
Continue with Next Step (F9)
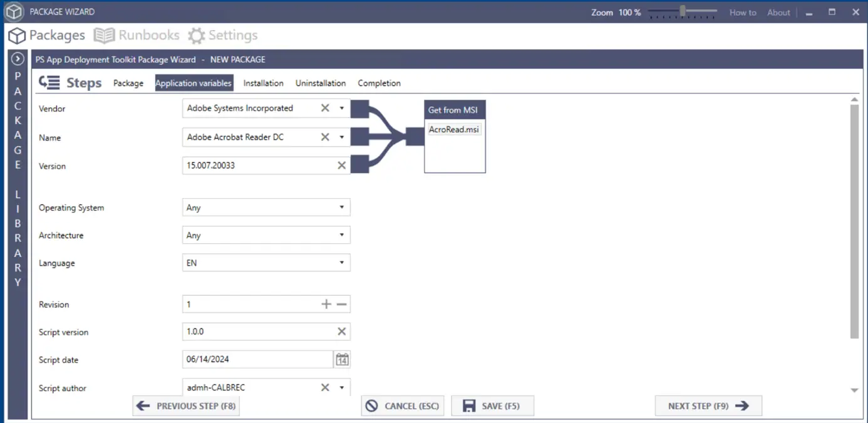click(x=708, y=406)
